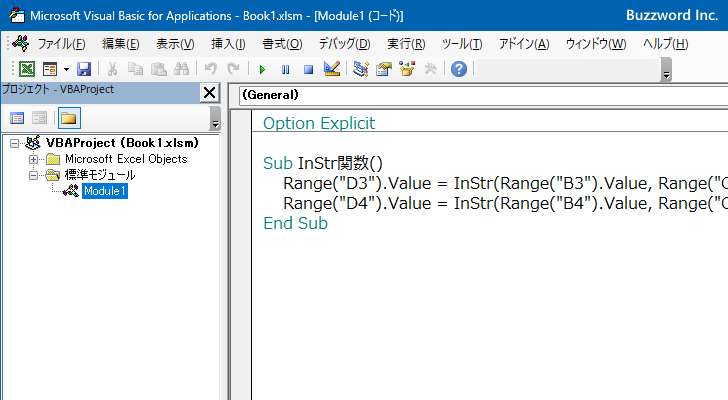Pause execution with the Break icon
This screenshot has height=400, width=728.
tap(286, 70)
